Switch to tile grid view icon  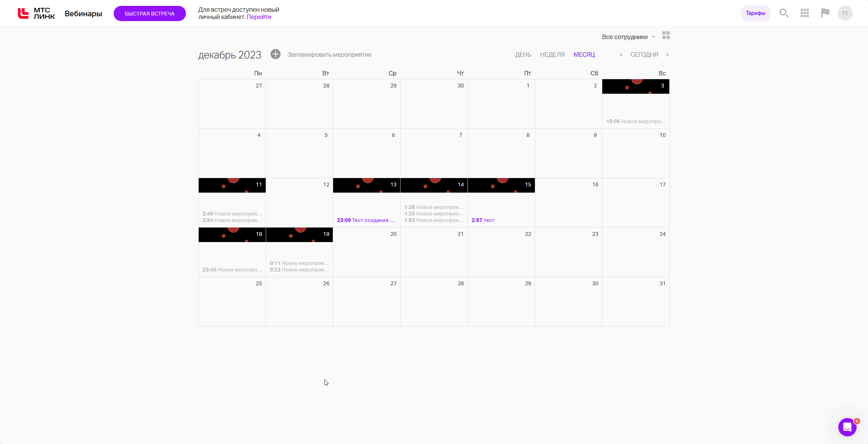(x=666, y=35)
